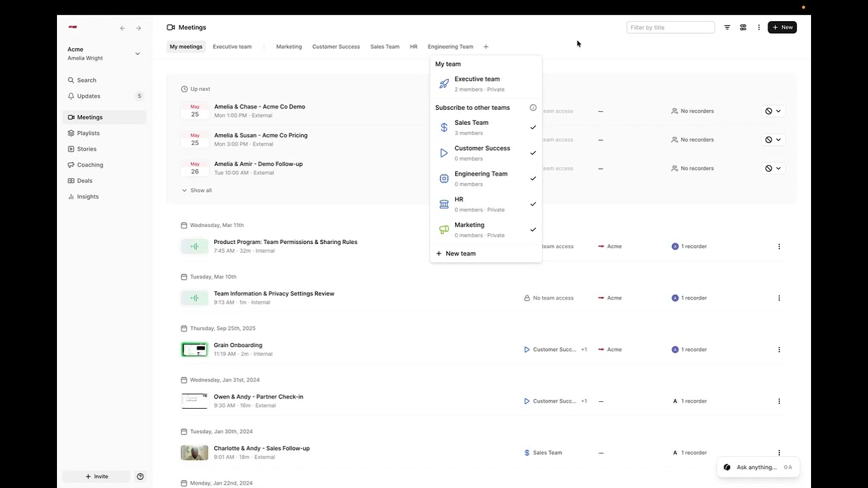The height and width of the screenshot is (488, 868).
Task: Open Stories in the sidebar
Action: (x=104, y=149)
